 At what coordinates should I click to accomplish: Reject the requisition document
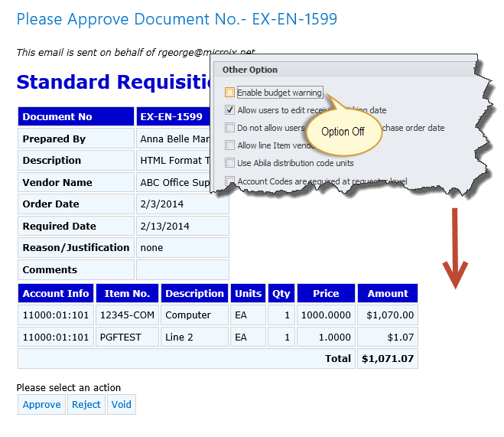click(x=86, y=404)
